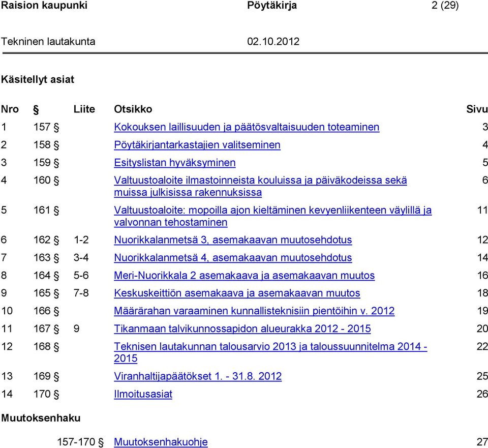
Task: Open link Kokouksen laillisuuden ja päätösvaltaisuuden toteaminen
Action: 247,127
